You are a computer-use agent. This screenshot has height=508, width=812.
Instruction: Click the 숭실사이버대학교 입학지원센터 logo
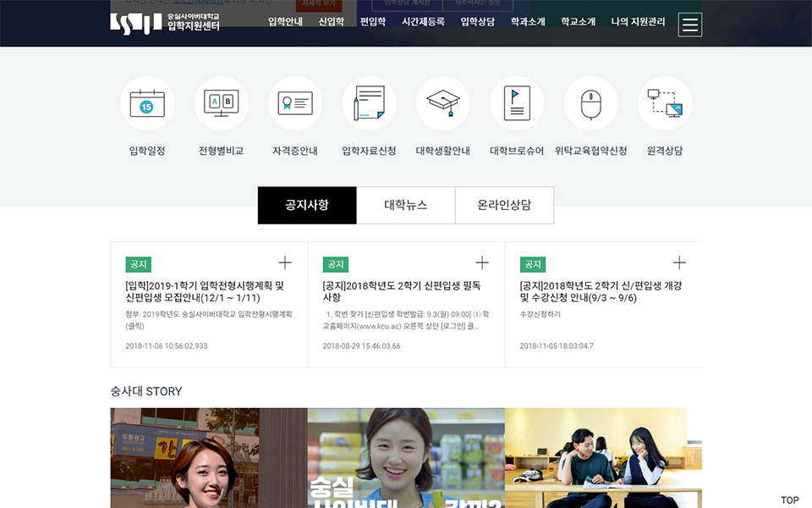click(166, 23)
